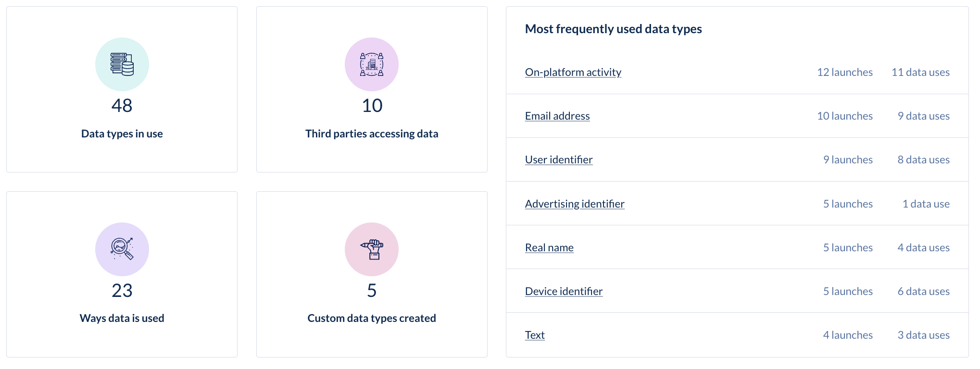Open the On-platform activity link

[573, 72]
